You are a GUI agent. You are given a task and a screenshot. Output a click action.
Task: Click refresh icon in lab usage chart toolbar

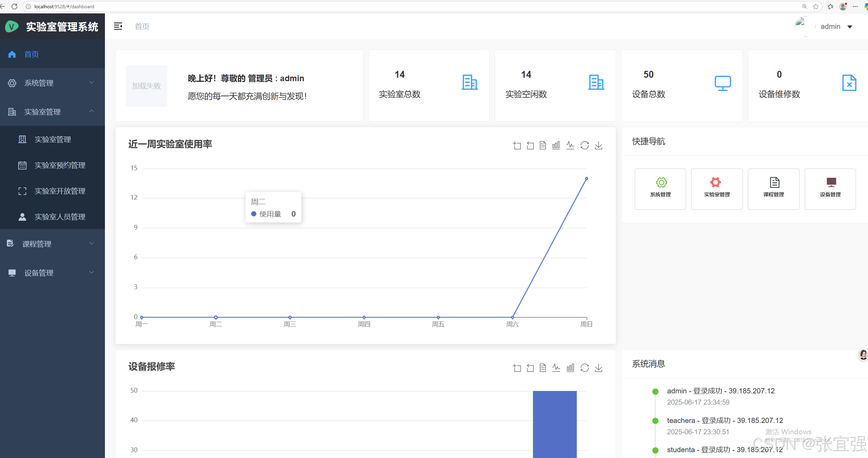tap(585, 145)
